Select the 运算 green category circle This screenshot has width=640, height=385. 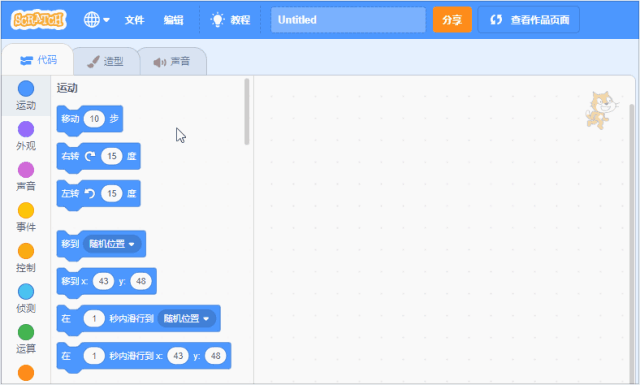click(x=26, y=332)
